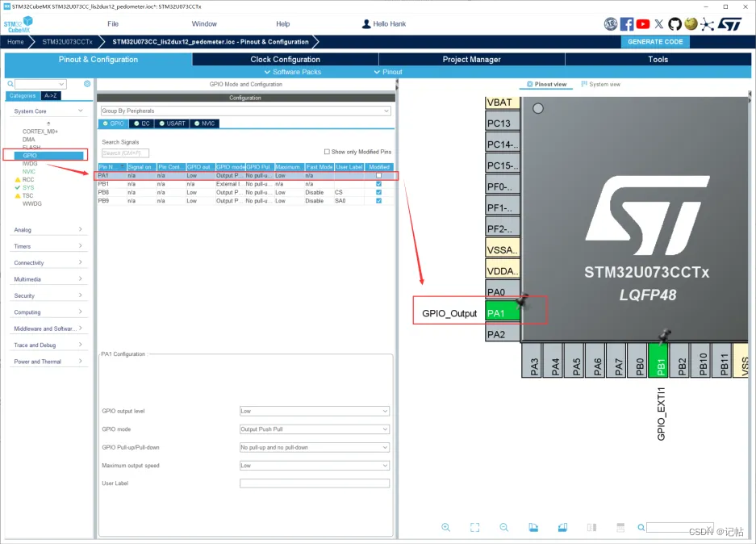
Task: Click the STM32CubeMX logo
Action: 19,24
